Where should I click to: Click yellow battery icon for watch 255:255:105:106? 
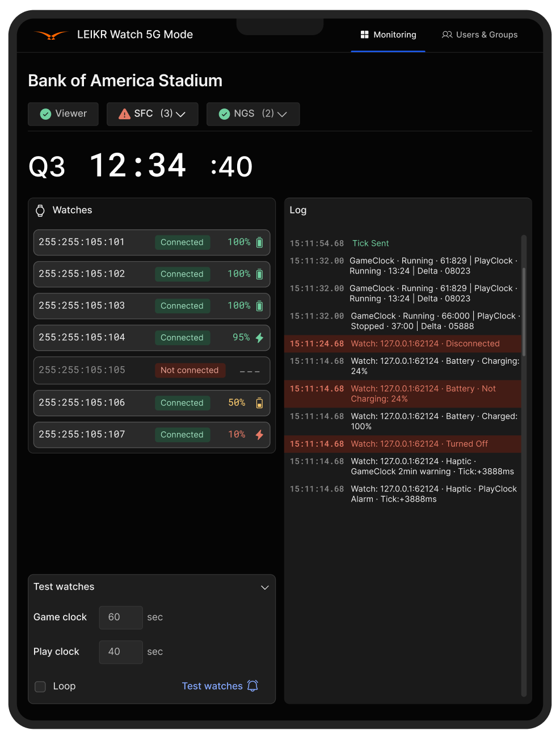(259, 403)
